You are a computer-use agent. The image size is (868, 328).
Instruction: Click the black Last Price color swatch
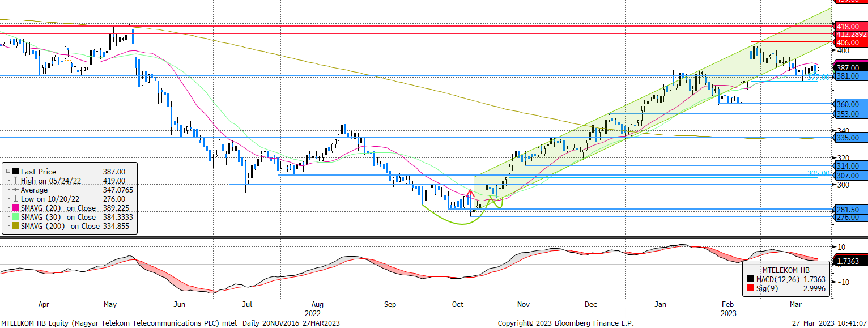click(x=15, y=171)
